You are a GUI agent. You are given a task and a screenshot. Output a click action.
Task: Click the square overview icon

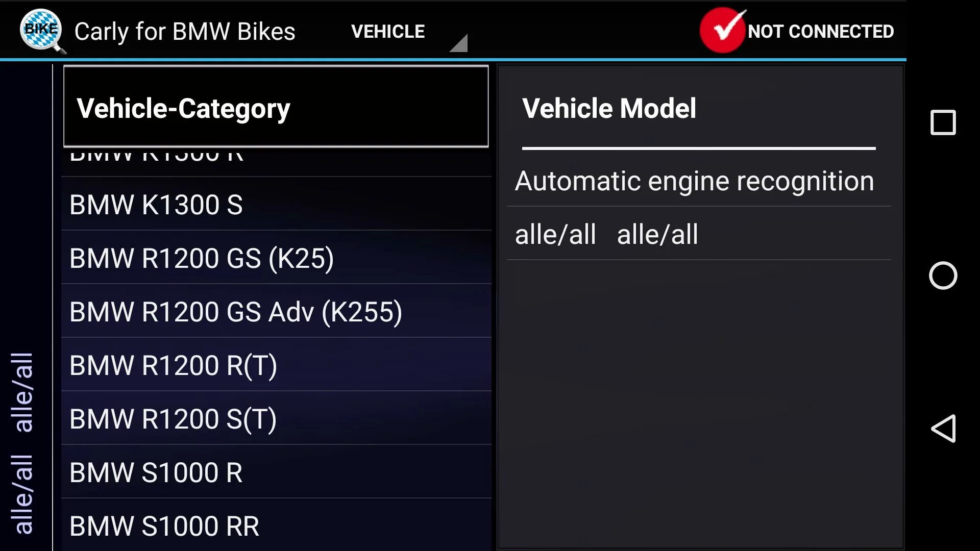tap(944, 122)
